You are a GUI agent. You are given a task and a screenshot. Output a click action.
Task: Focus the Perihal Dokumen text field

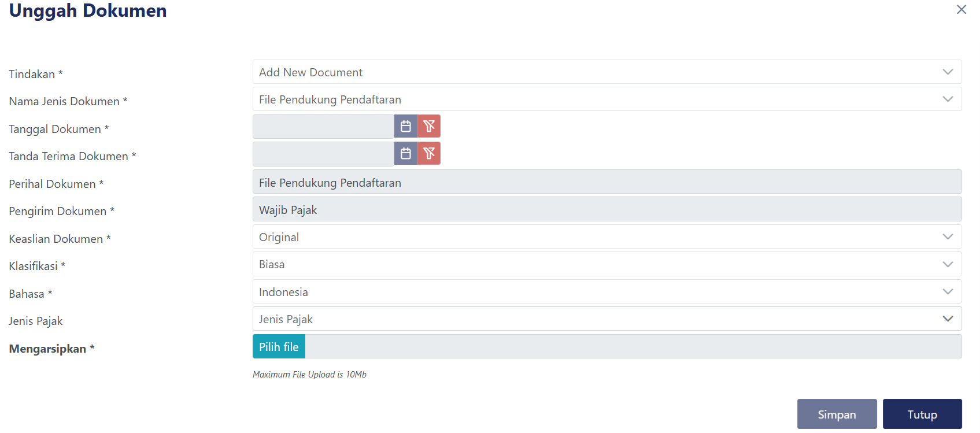point(606,182)
